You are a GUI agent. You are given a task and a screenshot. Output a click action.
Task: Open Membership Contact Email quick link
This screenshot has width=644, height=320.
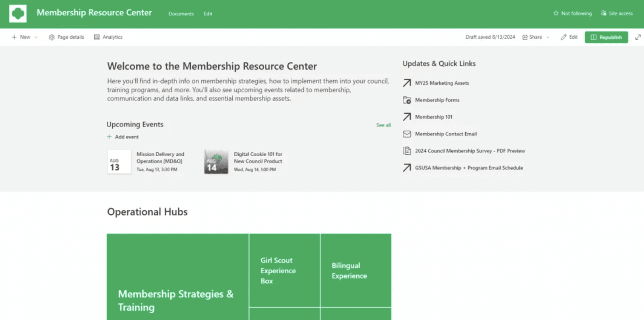tap(446, 134)
